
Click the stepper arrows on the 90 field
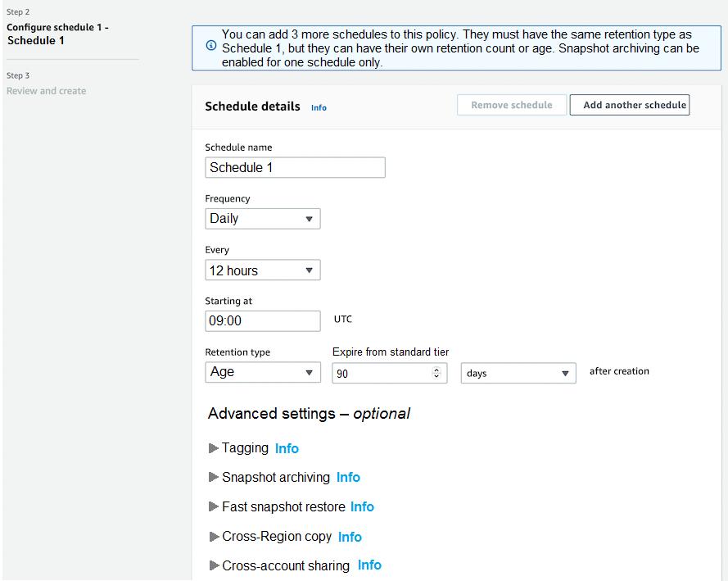point(436,373)
